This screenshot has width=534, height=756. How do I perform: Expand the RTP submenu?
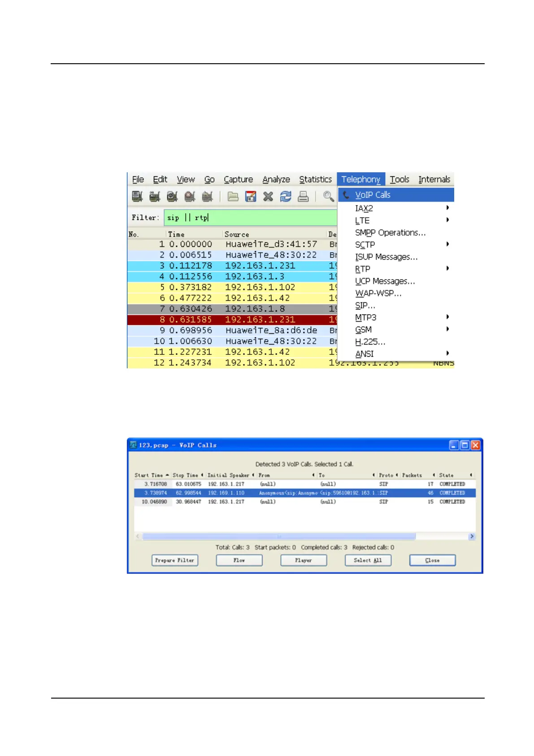(x=396, y=269)
